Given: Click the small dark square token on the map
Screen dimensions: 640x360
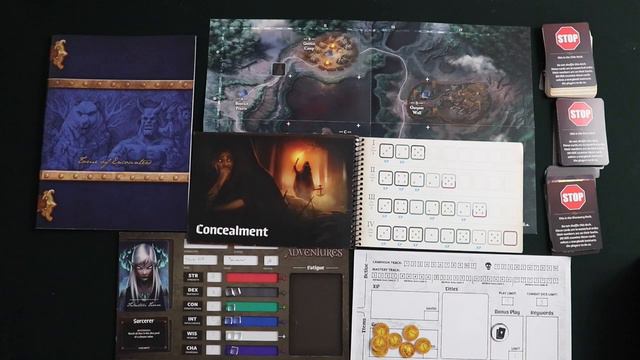Looking at the screenshot, I should click(x=278, y=69).
